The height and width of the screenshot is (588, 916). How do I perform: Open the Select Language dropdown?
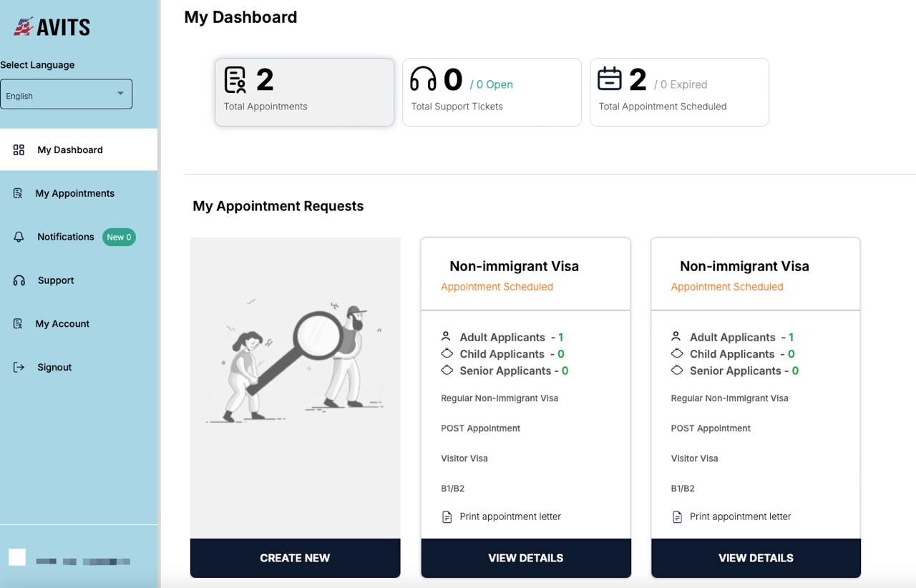tap(66, 94)
